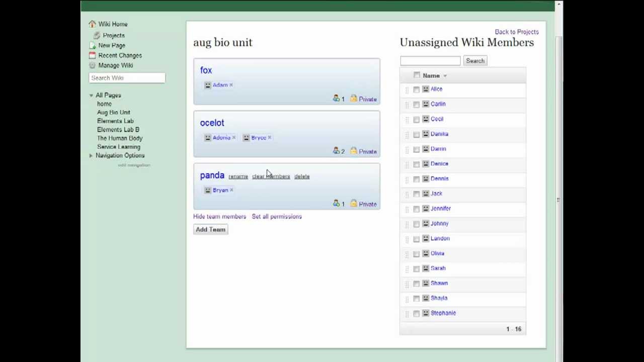
Task: Check the checkbox for Dennis
Action: [x=416, y=179]
